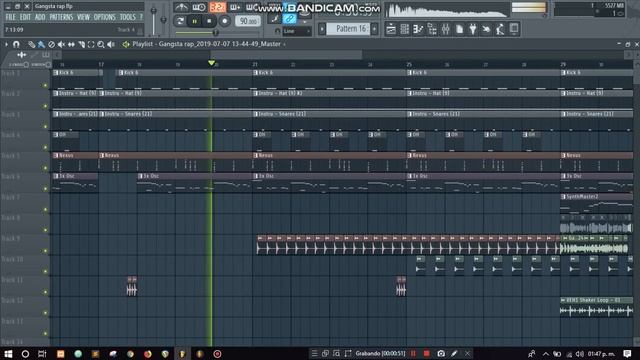Click the green playhead marker on timeline
Image resolution: width=640 pixels, height=360 pixels.
point(211,63)
